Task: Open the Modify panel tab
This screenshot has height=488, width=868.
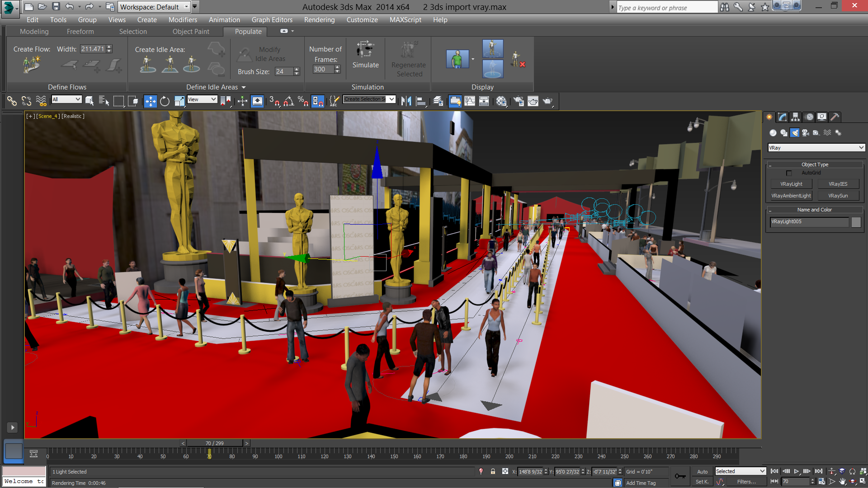Action: coord(782,117)
